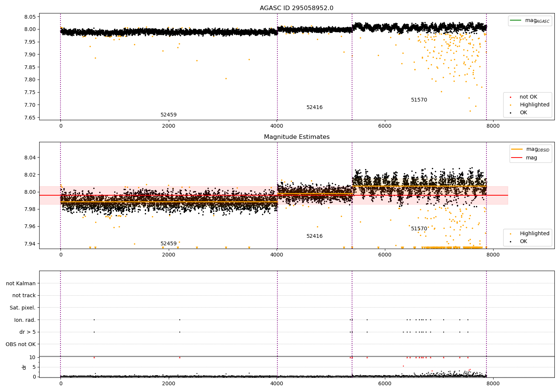Image resolution: width=560 pixels, height=392 pixels.
Task: Click the 'Magnitude Estimates' plot title
Action: (x=296, y=137)
